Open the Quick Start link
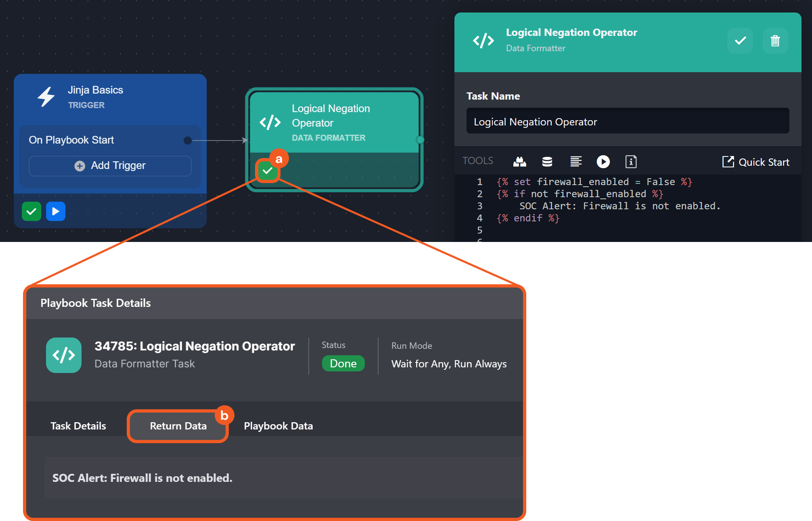 pos(755,162)
